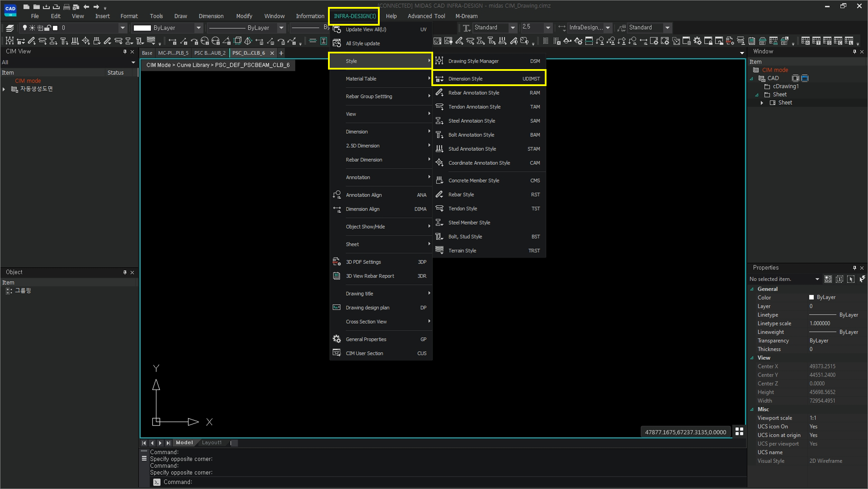Click the Annotation Align icon in menu
Viewport: 868px width, 489px height.
tap(337, 195)
